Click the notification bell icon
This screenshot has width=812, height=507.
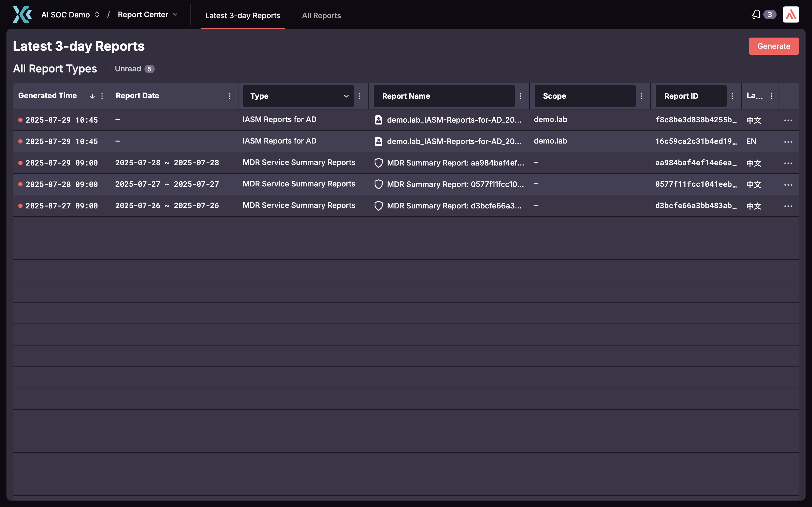pos(756,14)
